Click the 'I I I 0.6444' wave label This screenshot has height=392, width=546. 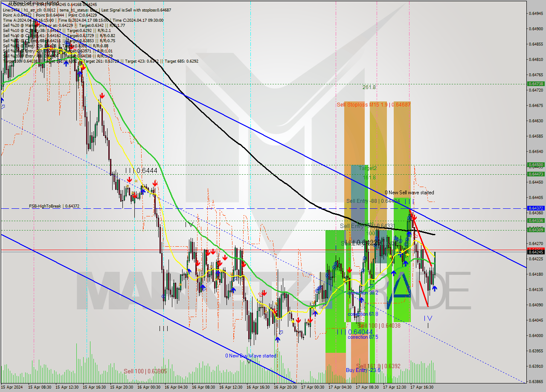click(x=141, y=170)
